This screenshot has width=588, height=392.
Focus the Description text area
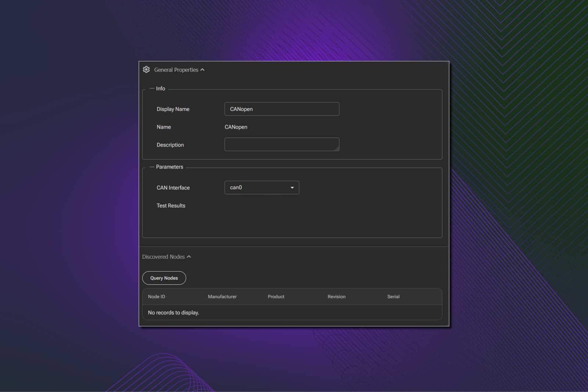pos(282,144)
